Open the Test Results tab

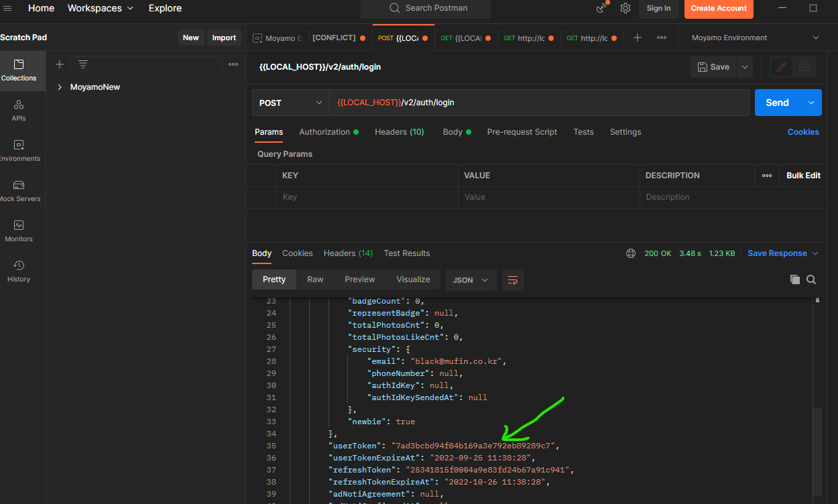pyautogui.click(x=407, y=253)
